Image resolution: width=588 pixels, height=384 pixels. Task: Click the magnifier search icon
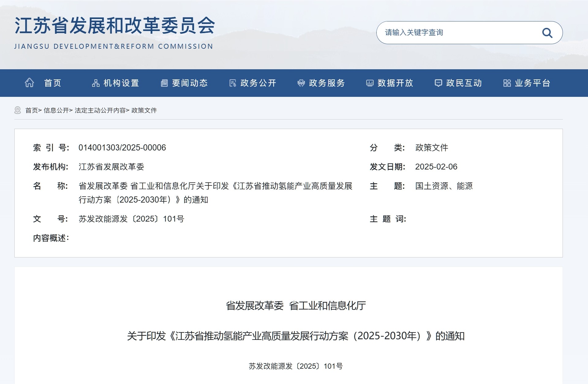[x=547, y=33]
